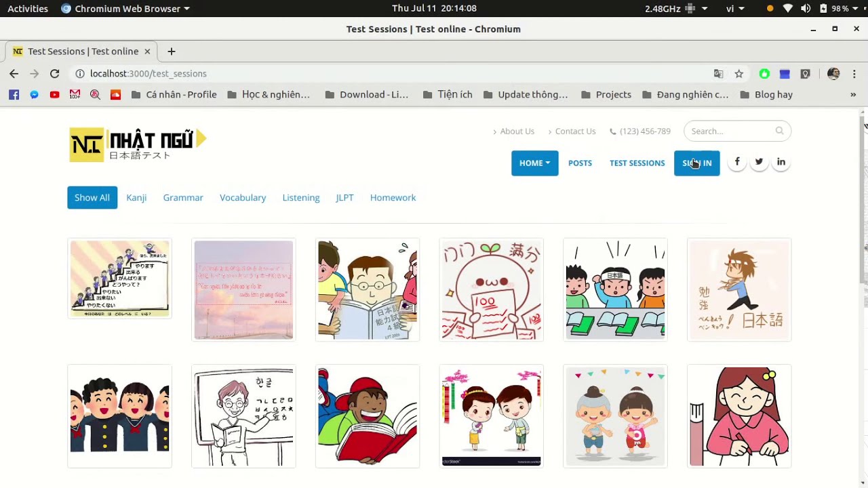The height and width of the screenshot is (488, 868).
Task: Reload the page with the refresh icon
Action: click(55, 73)
